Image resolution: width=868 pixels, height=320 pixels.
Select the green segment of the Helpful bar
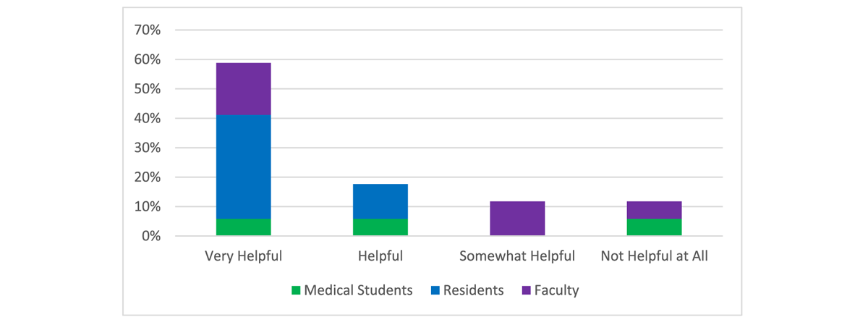[x=380, y=227]
